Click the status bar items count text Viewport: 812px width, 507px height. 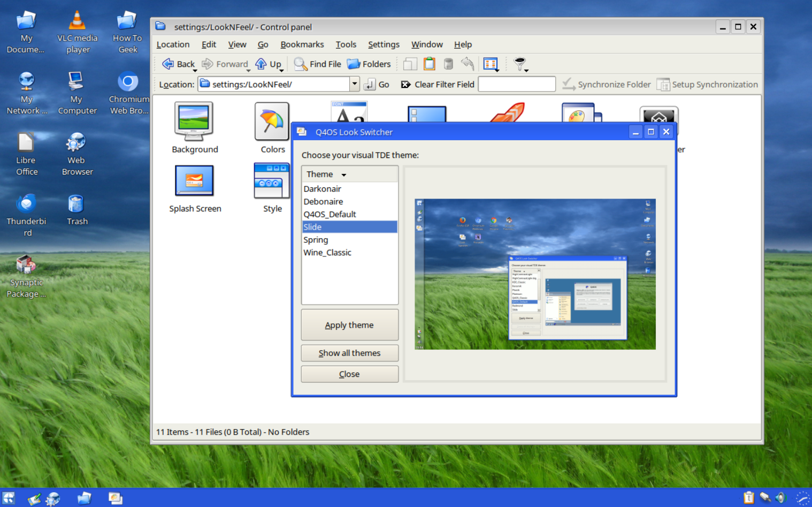[233, 432]
